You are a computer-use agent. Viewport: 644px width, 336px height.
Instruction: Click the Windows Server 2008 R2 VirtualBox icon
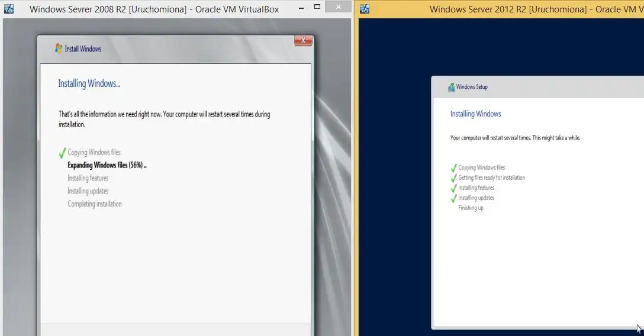coord(9,9)
